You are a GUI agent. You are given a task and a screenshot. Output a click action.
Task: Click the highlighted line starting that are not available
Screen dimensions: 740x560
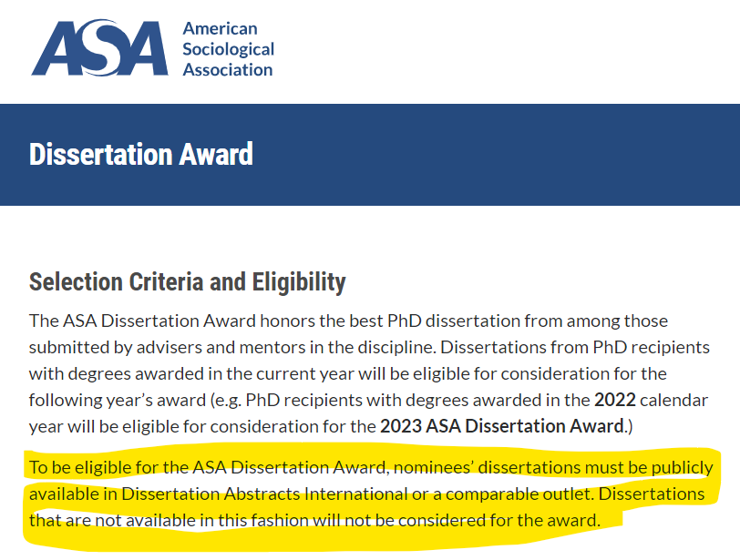coord(314,521)
